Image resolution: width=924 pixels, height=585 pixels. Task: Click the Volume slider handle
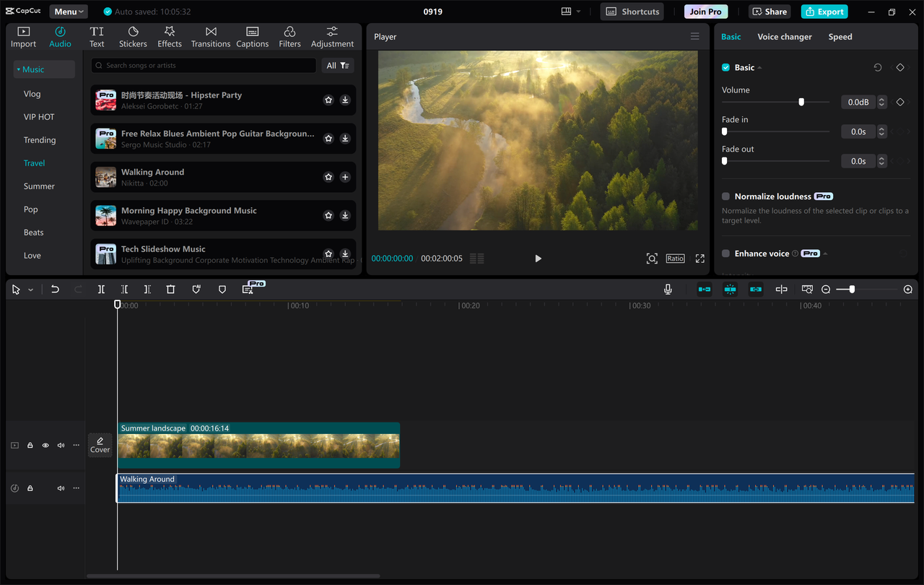click(801, 102)
